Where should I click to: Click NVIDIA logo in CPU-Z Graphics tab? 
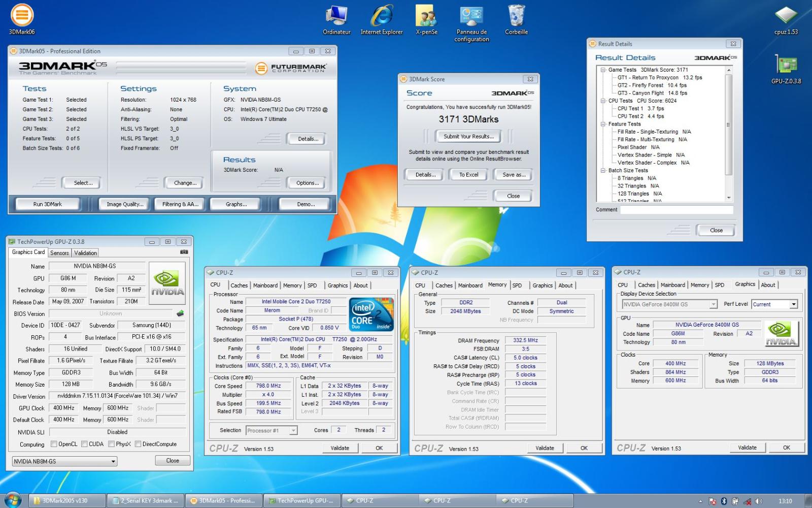[781, 334]
